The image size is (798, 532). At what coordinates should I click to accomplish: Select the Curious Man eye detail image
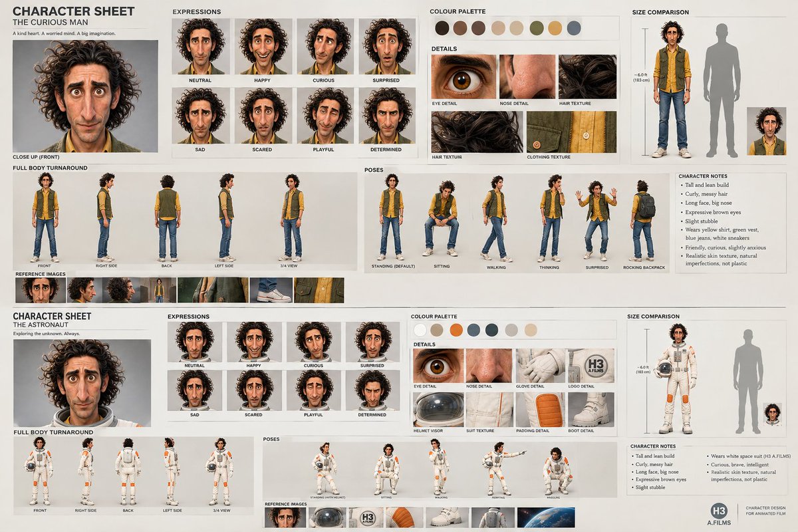point(464,76)
